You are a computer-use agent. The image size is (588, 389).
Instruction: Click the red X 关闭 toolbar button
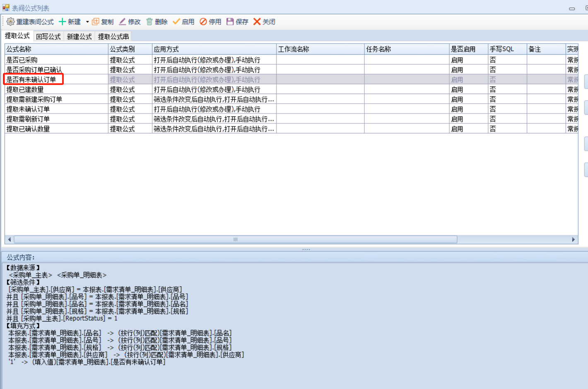(257, 22)
